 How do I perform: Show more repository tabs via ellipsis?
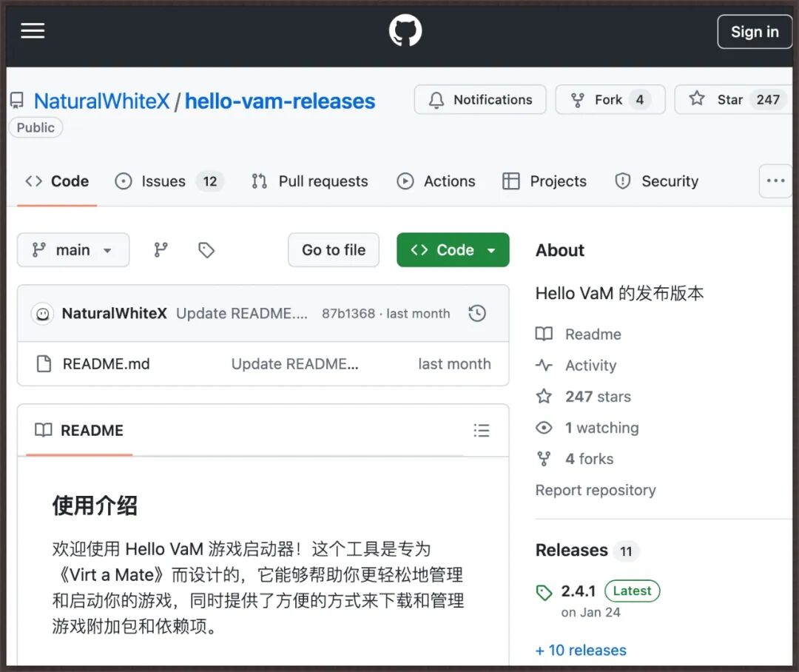click(x=775, y=181)
